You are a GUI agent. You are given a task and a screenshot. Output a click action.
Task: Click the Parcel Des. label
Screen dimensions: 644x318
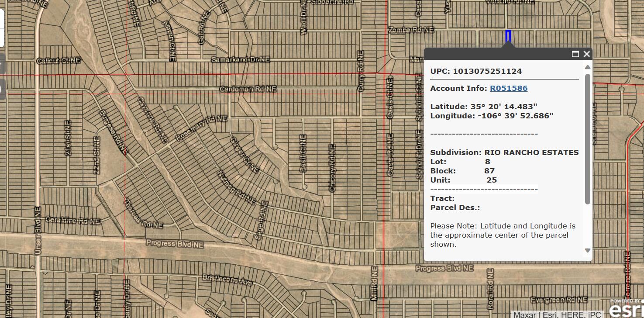455,207
